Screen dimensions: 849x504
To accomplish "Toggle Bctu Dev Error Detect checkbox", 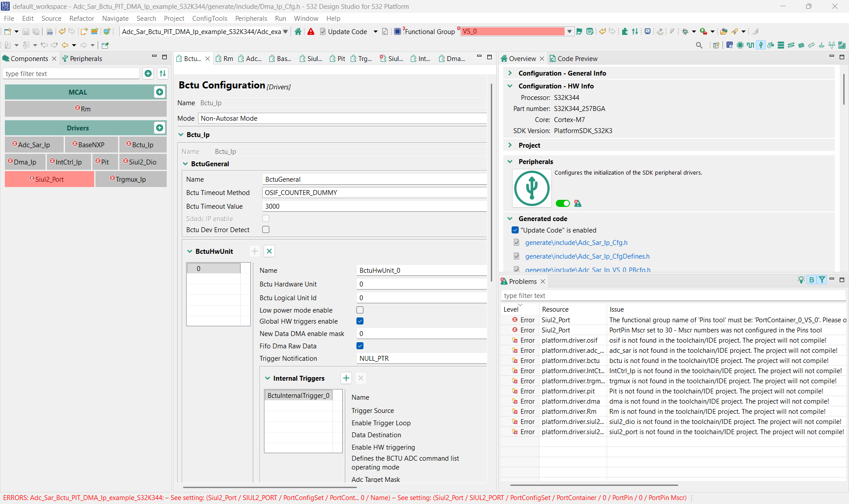I will point(266,229).
